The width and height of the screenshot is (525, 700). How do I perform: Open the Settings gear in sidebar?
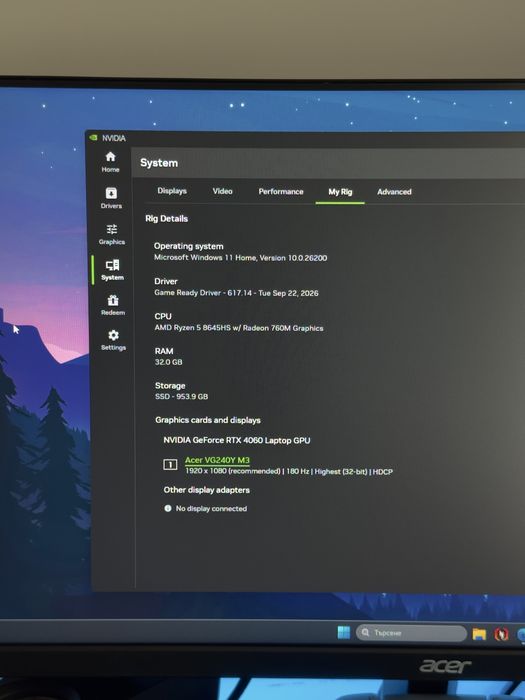pos(113,340)
